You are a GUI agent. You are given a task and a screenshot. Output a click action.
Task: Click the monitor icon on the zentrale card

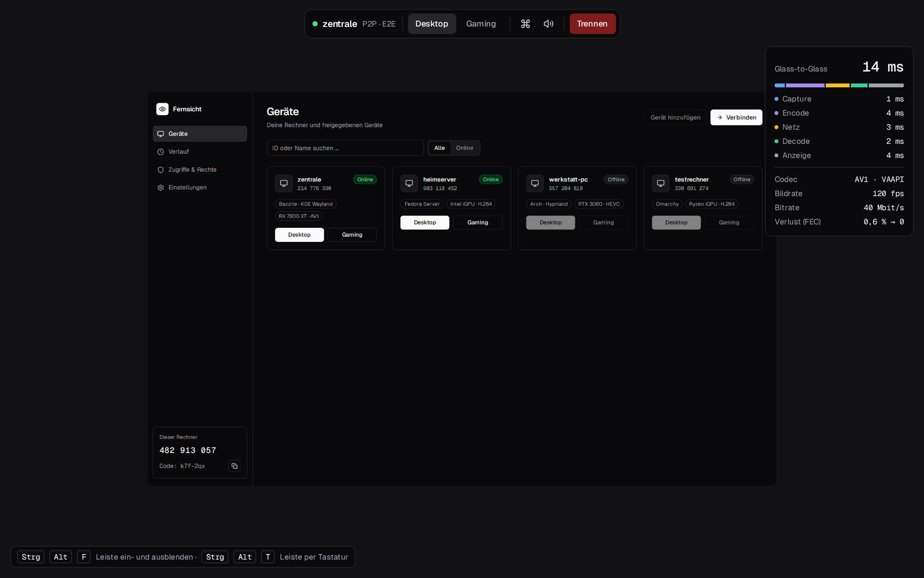pyautogui.click(x=284, y=183)
